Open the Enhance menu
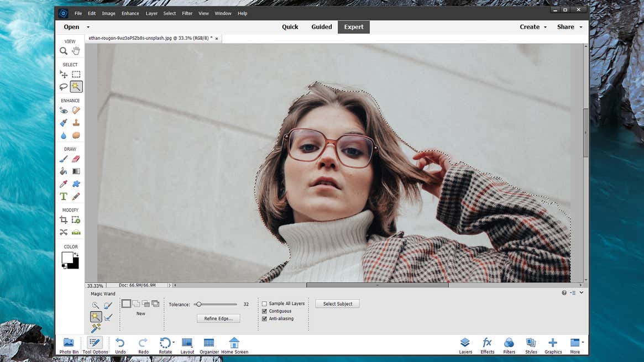Image resolution: width=644 pixels, height=362 pixels. point(130,14)
